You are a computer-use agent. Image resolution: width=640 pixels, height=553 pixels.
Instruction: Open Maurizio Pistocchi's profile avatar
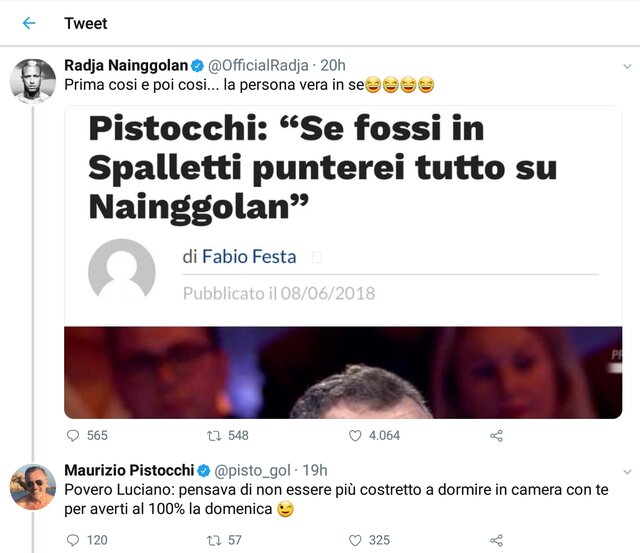coord(32,486)
